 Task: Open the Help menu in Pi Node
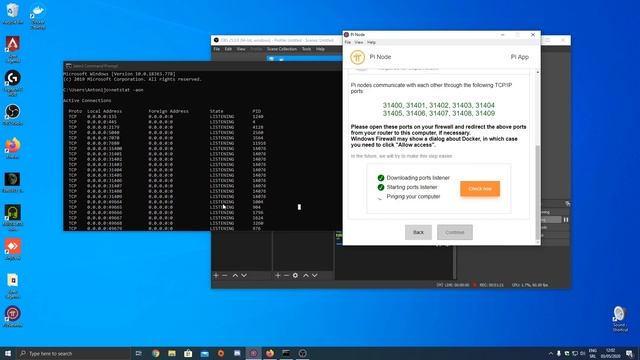tap(371, 42)
